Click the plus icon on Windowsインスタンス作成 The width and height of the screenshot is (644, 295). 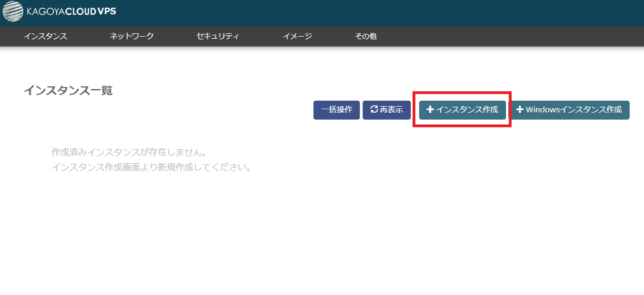coord(520,110)
